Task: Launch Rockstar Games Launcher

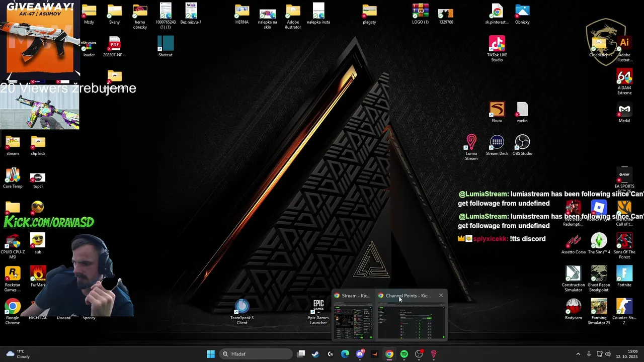Action: (x=13, y=279)
